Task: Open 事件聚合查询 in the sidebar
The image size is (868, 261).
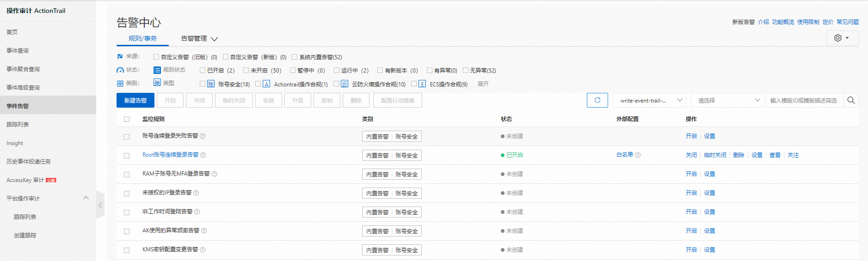Action: (23, 69)
